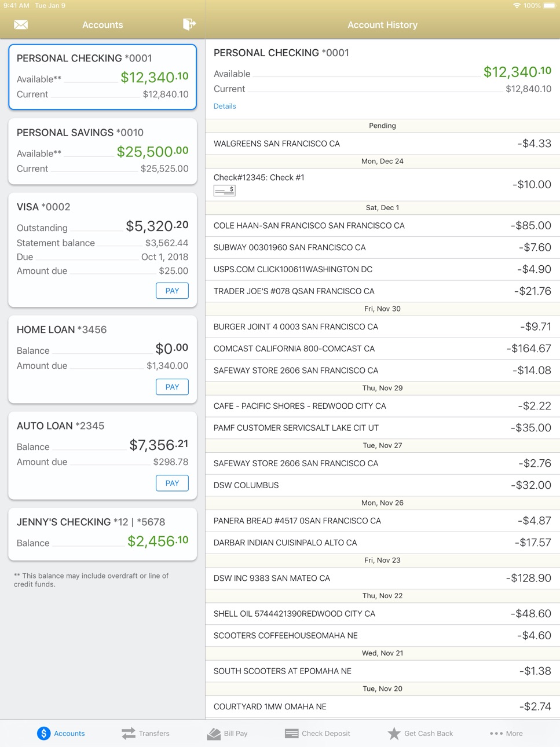Tap the Get Cash Back star
Viewport: 560px width, 747px height.
[x=394, y=734]
